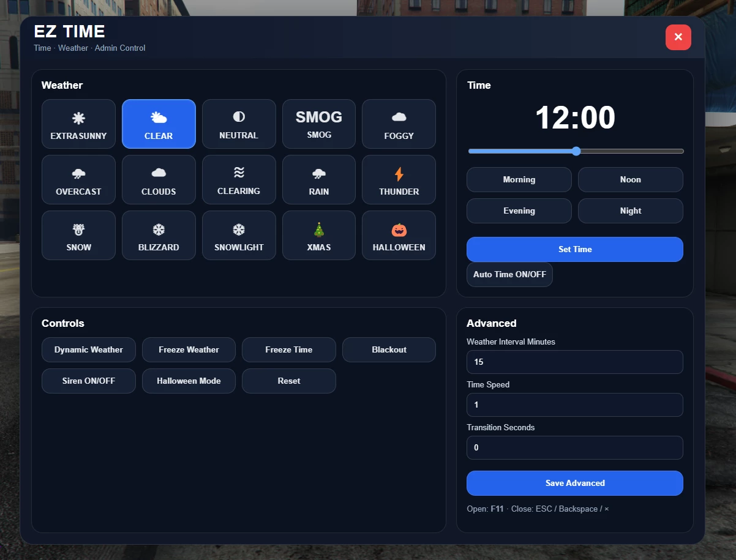
Task: Pick the NEUTRAL half-moon weather tile
Action: point(239,124)
